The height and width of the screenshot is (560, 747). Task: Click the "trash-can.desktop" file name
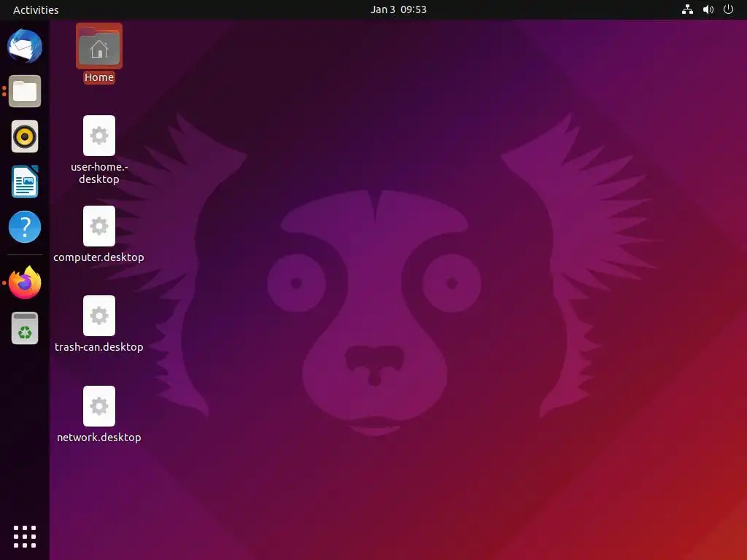point(99,346)
